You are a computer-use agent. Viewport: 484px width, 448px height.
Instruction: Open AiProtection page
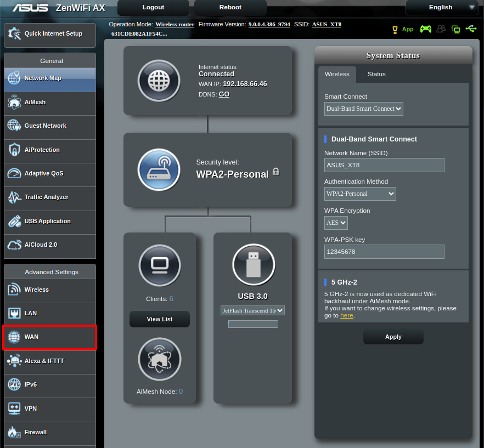tap(50, 151)
